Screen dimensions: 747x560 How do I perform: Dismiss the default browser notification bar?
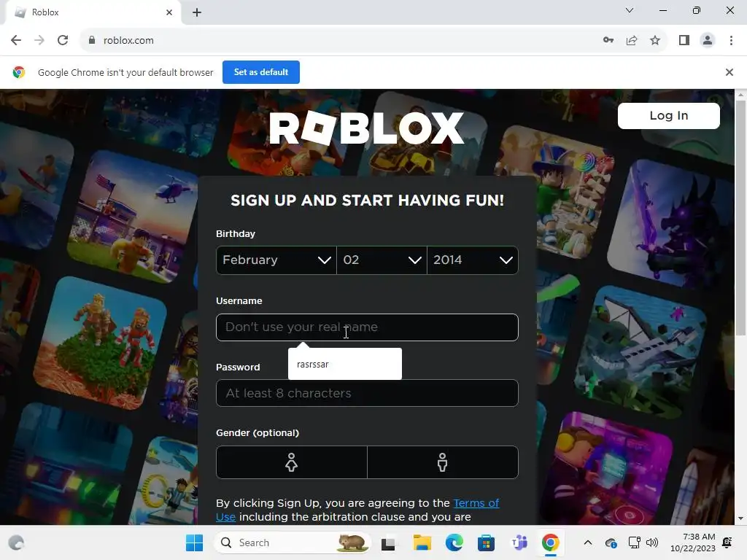pyautogui.click(x=729, y=72)
